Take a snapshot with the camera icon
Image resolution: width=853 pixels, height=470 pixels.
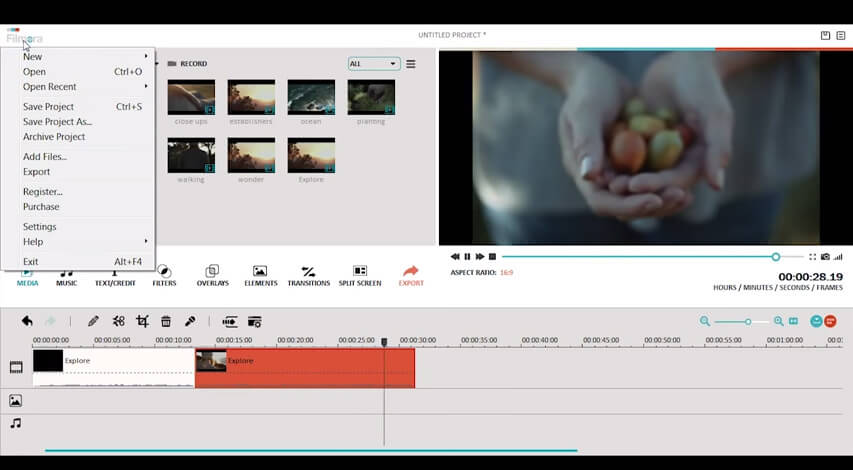click(825, 257)
